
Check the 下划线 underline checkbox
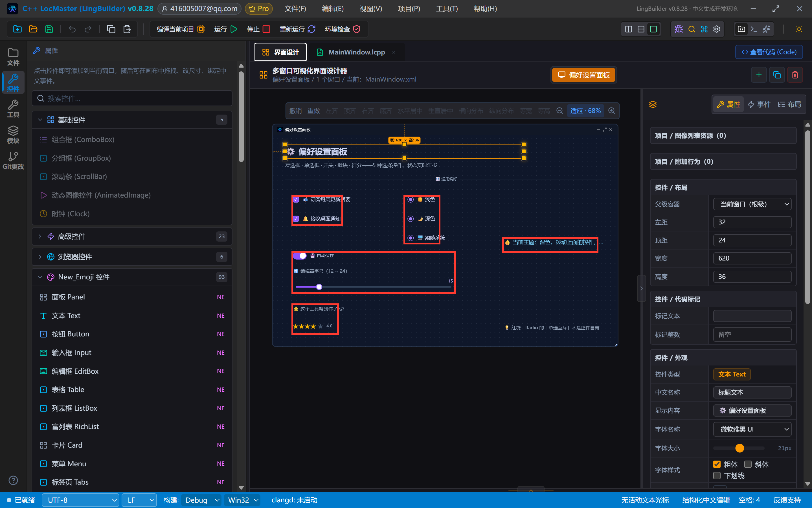coord(717,476)
